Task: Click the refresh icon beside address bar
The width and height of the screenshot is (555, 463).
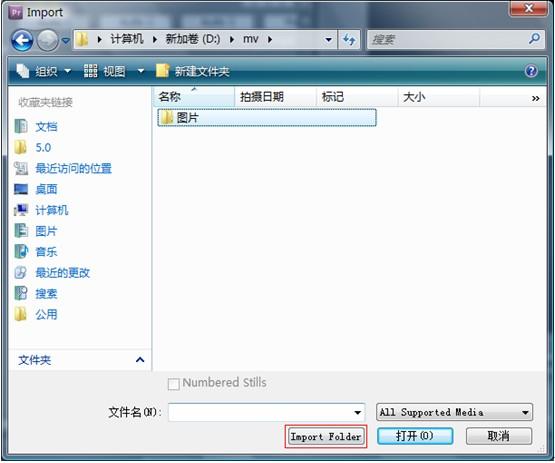Action: point(349,39)
